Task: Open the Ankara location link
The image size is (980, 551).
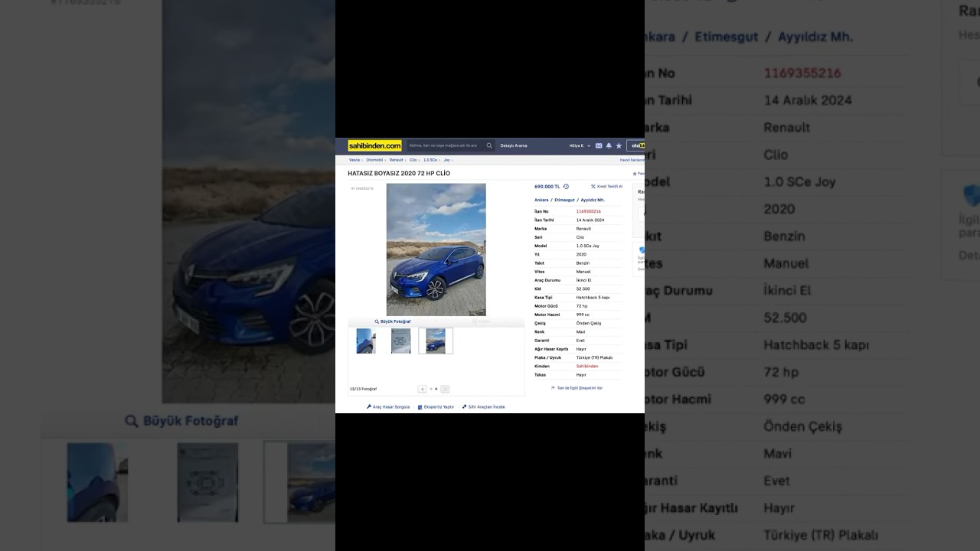Action: [x=541, y=200]
